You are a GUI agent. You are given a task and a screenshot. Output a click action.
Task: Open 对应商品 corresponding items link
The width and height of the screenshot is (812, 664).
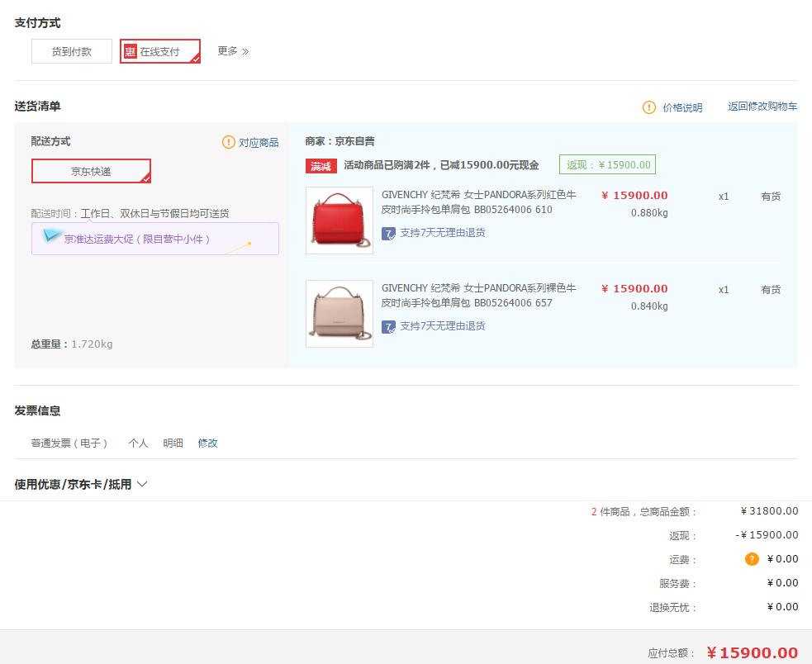click(x=259, y=142)
